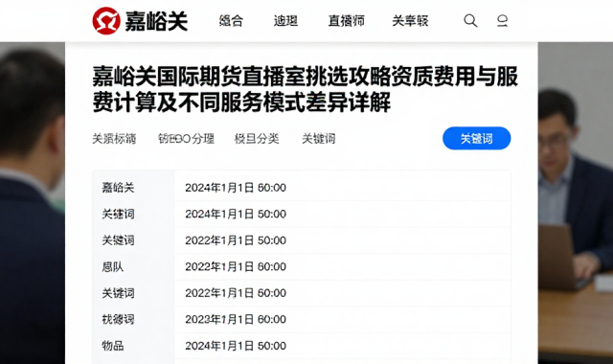Open the user profile icon in header
Image resolution: width=613 pixels, height=364 pixels.
(502, 20)
